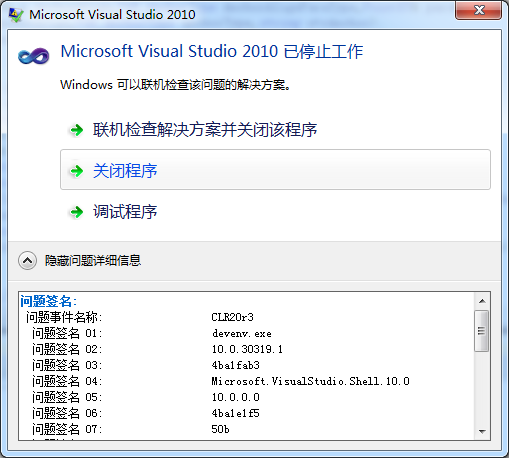
Task: Click green arrow beside 联机检查解决方案并关闭该程序
Action: click(x=77, y=130)
